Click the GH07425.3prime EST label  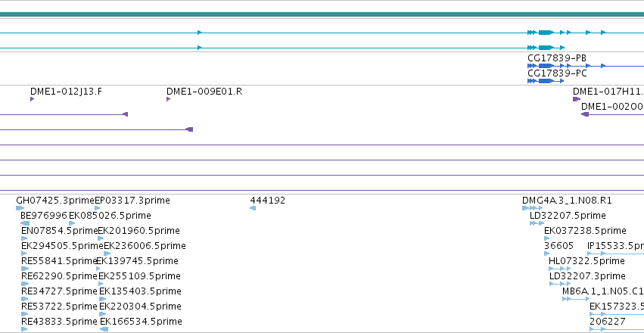(x=55, y=201)
